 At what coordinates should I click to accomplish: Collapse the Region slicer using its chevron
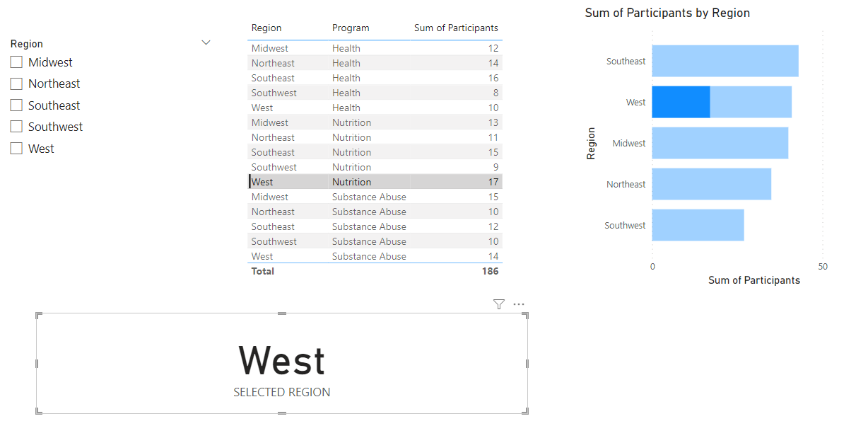[206, 42]
